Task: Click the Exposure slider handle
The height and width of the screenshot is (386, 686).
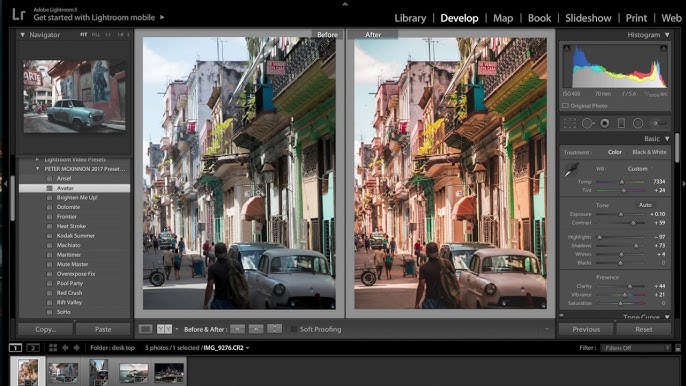Action: click(x=620, y=214)
